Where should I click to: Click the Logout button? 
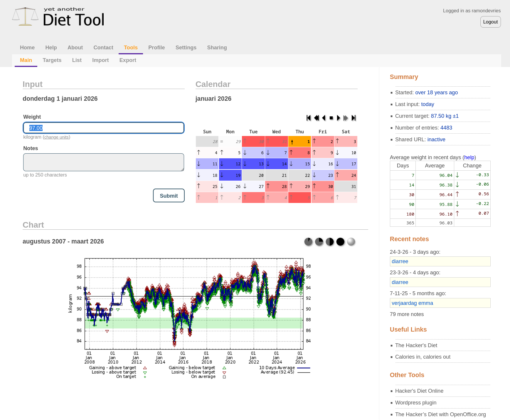click(490, 22)
